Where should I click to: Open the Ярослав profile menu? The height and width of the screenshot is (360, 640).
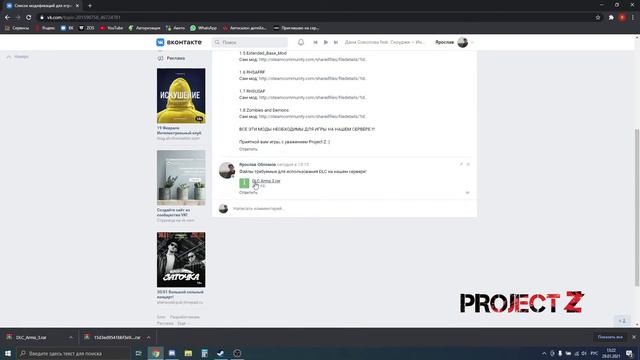click(x=454, y=42)
